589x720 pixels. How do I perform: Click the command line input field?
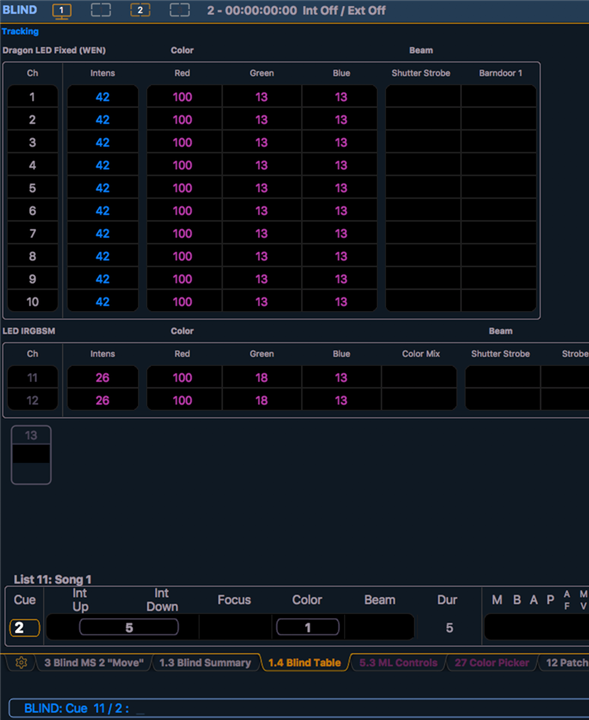298,709
